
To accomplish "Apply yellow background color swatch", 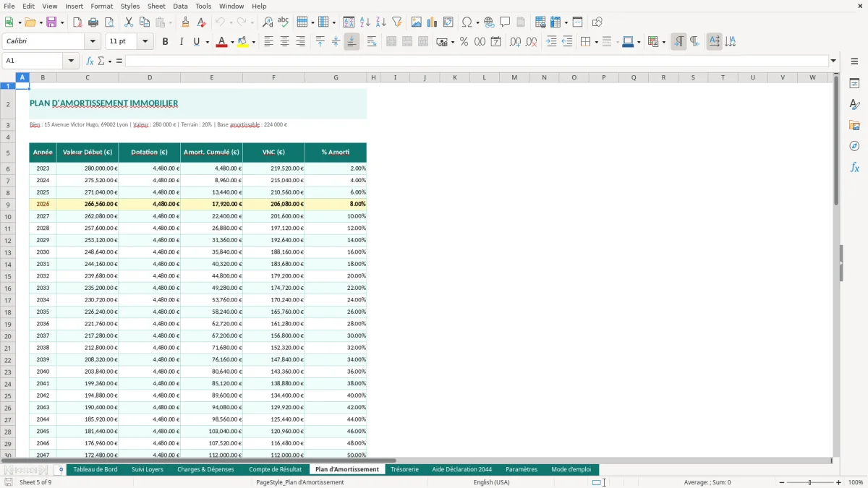I will pyautogui.click(x=243, y=42).
